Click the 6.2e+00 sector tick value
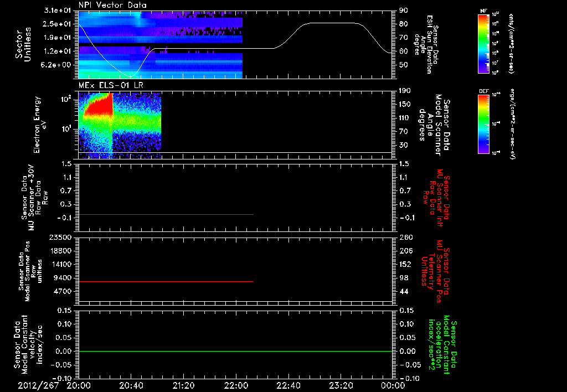Screen dimensions: 567x392 pos(57,65)
